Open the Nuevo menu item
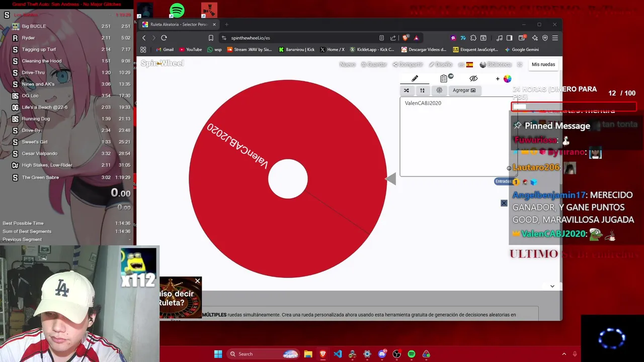 click(347, 64)
